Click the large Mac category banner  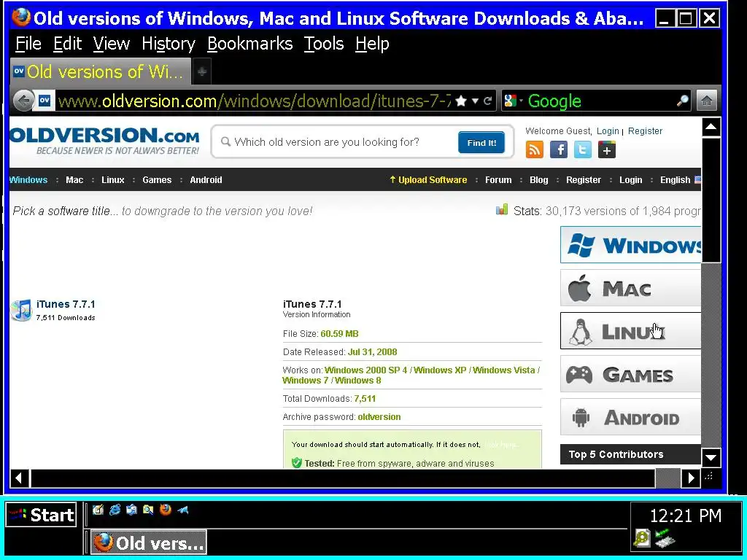click(x=631, y=287)
